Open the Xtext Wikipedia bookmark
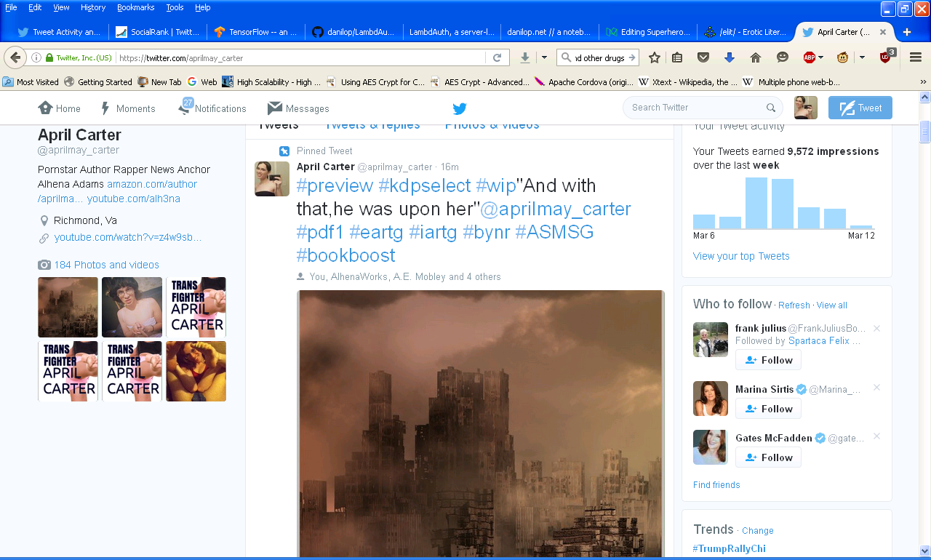This screenshot has height=560, width=931. pyautogui.click(x=688, y=82)
